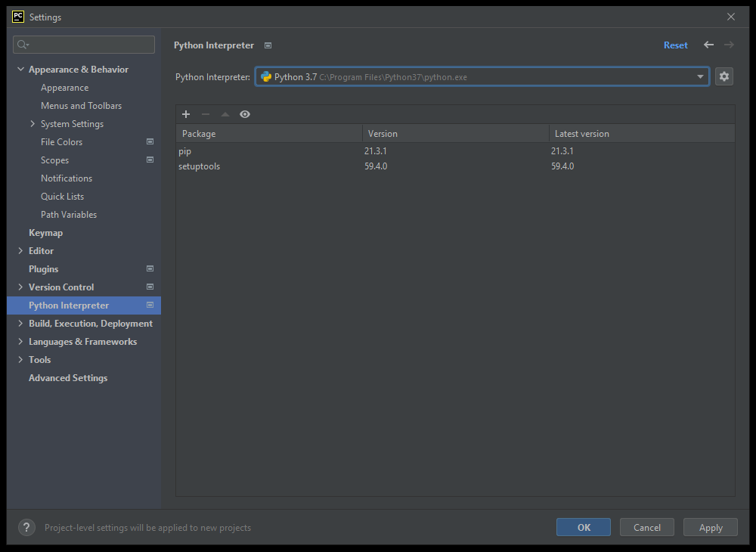
Task: Expand Build, Execution, Deployment settings
Action: click(x=20, y=323)
